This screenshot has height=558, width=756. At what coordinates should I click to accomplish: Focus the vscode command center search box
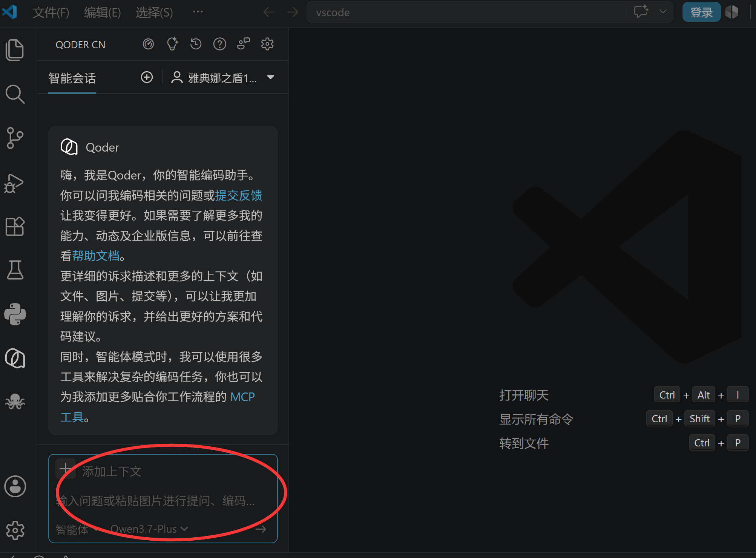pos(466,12)
